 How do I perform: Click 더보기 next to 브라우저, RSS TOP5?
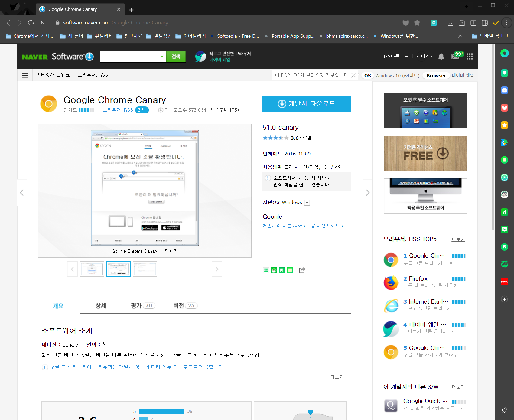[458, 239]
